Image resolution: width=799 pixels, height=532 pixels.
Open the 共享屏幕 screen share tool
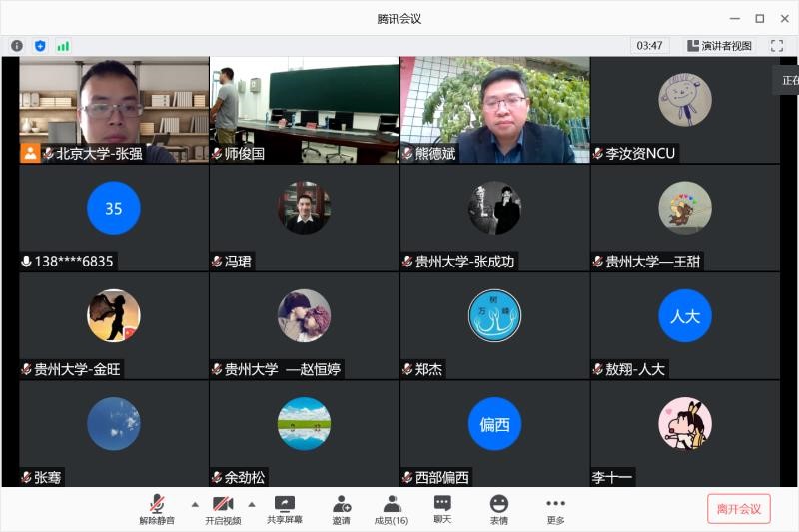coord(285,510)
